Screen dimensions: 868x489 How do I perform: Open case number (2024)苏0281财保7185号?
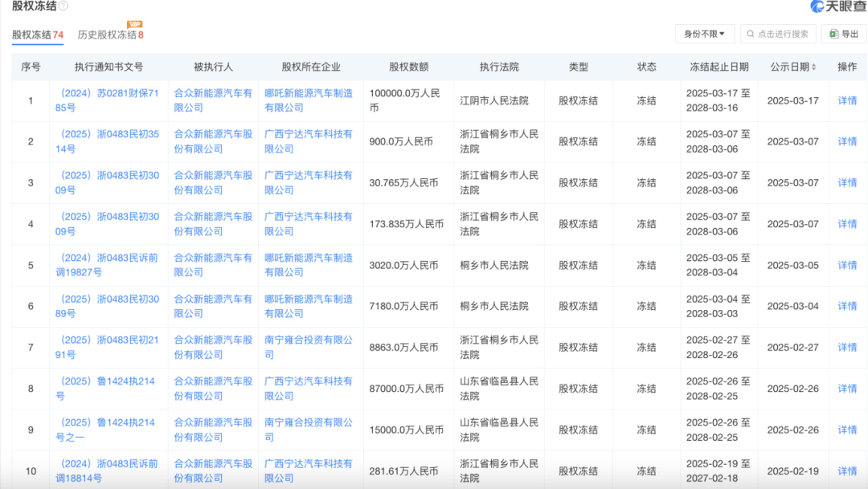(x=107, y=100)
